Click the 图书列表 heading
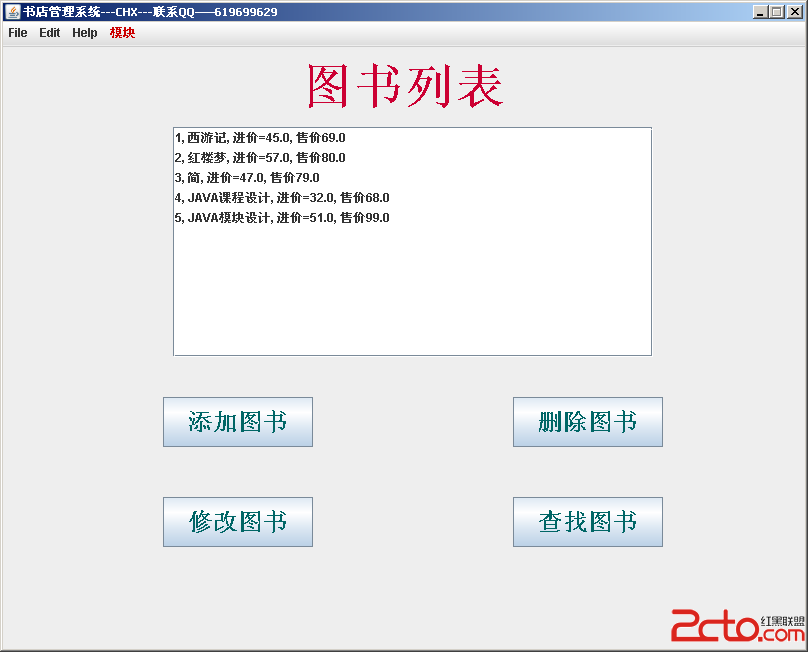Viewport: 808px width, 652px height. 405,86
